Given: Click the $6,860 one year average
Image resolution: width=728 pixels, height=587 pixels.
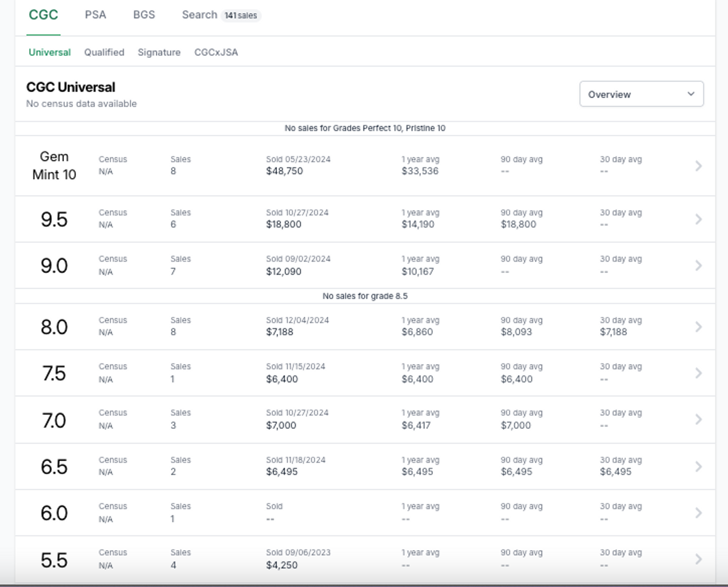Looking at the screenshot, I should point(417,332).
